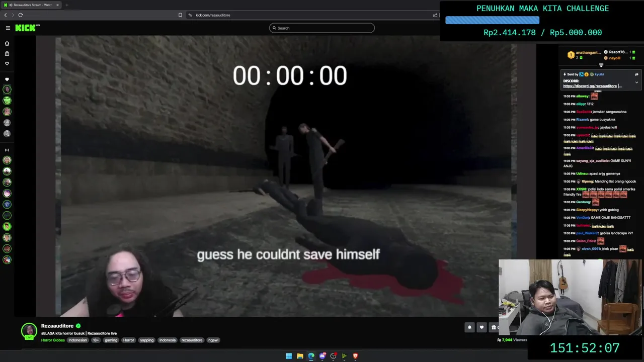This screenshot has width=644, height=362.
Task: Click Razort76 in gift leaderboard
Action: click(618, 52)
